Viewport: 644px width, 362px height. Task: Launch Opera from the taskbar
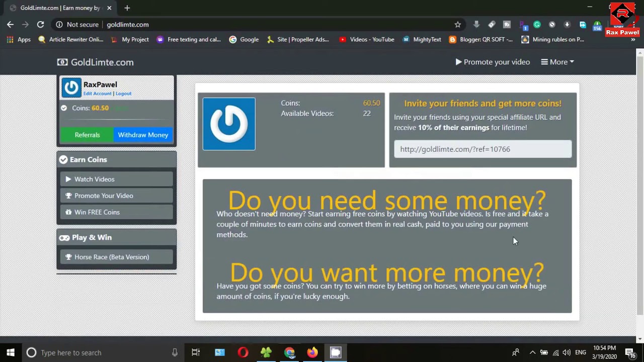coord(243,352)
